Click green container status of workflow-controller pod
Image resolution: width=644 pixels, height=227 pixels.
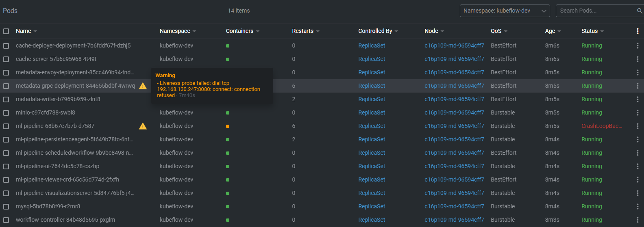(x=228, y=220)
